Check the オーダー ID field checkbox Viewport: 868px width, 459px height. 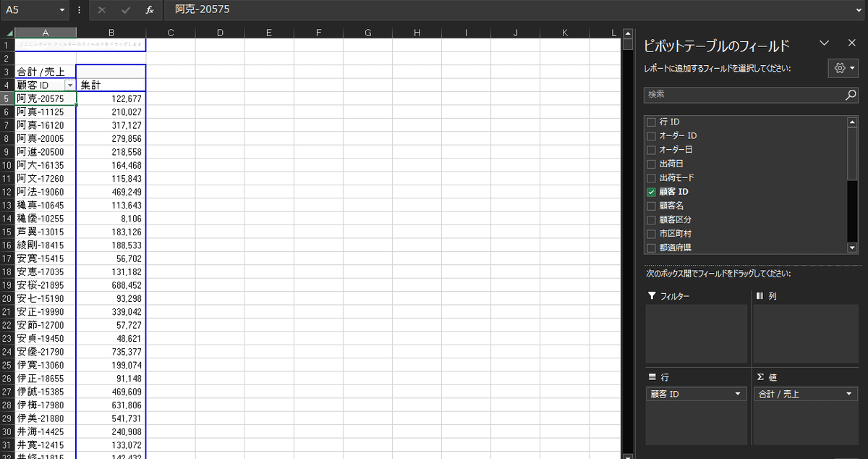point(651,135)
